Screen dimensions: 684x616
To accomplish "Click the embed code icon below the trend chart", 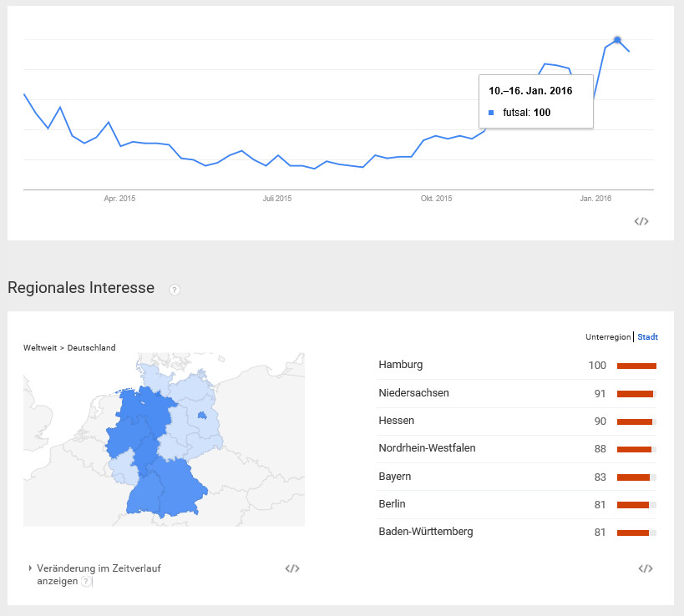I will [641, 221].
